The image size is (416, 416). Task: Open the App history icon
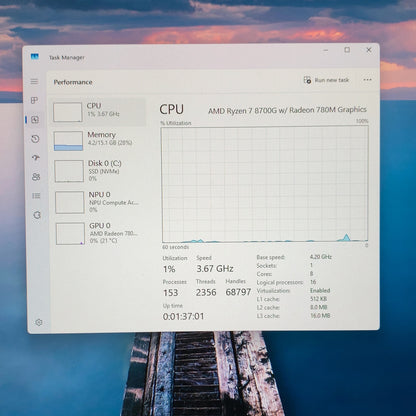point(35,139)
